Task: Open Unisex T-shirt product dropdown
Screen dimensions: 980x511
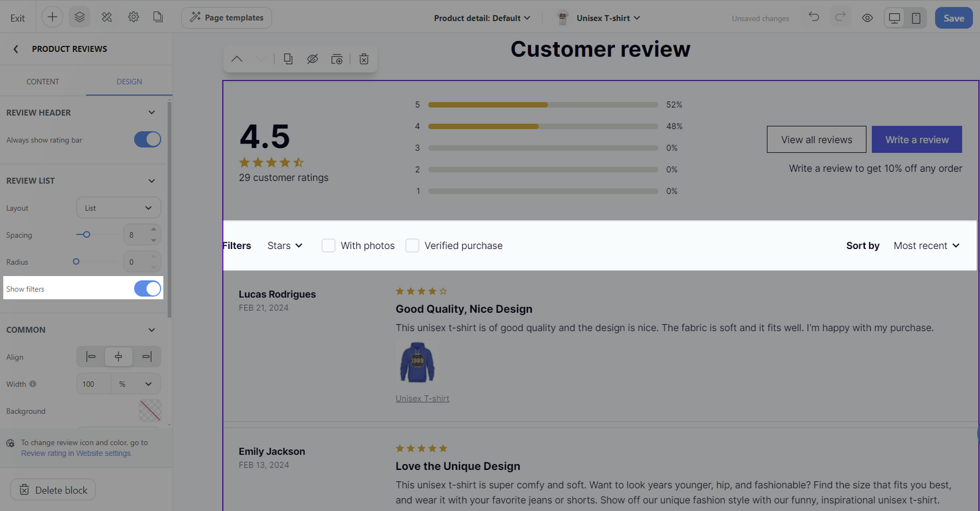Action: coord(599,18)
